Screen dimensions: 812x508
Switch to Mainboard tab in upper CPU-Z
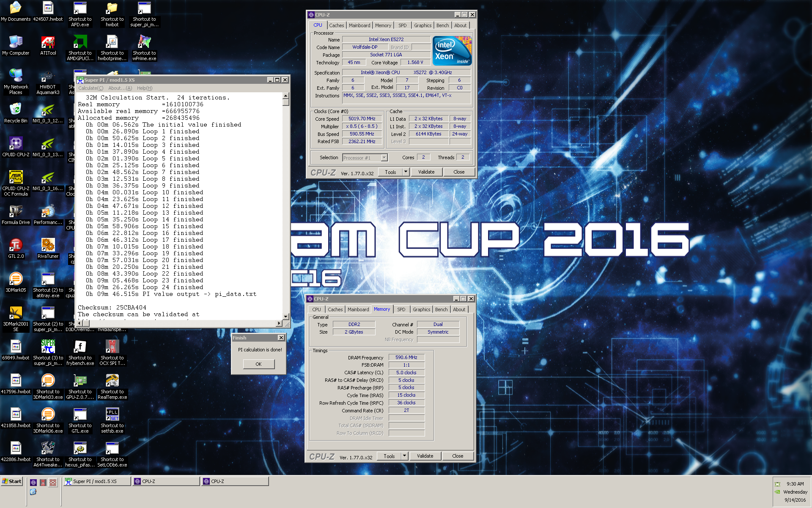[359, 25]
